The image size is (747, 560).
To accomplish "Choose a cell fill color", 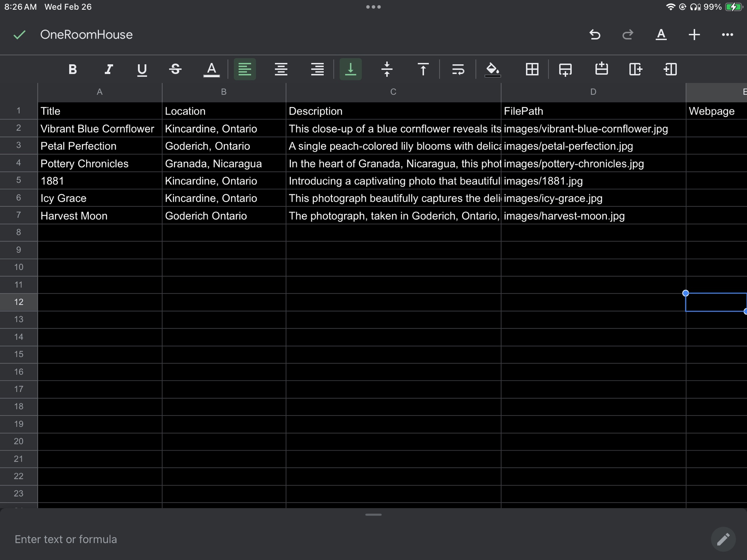I will click(492, 69).
